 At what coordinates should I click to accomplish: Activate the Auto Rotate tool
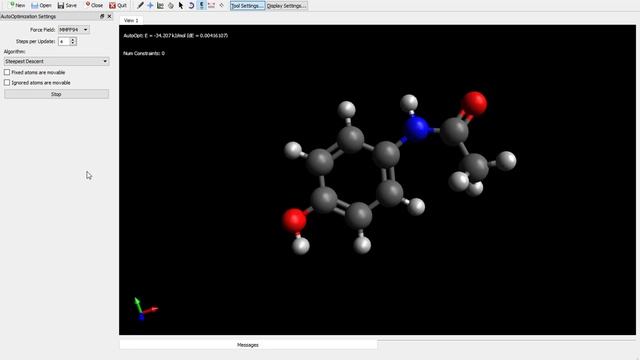[x=191, y=5]
